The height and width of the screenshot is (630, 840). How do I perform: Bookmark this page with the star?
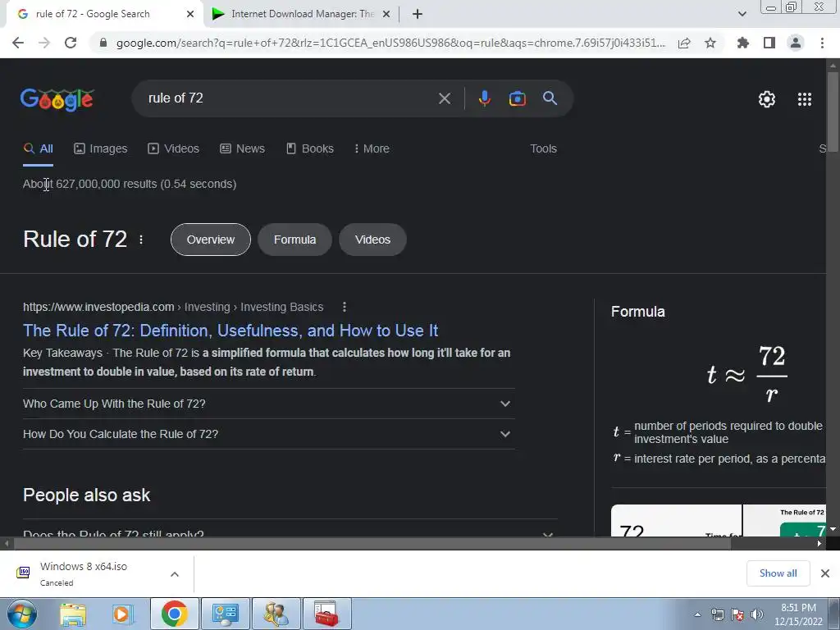(710, 43)
